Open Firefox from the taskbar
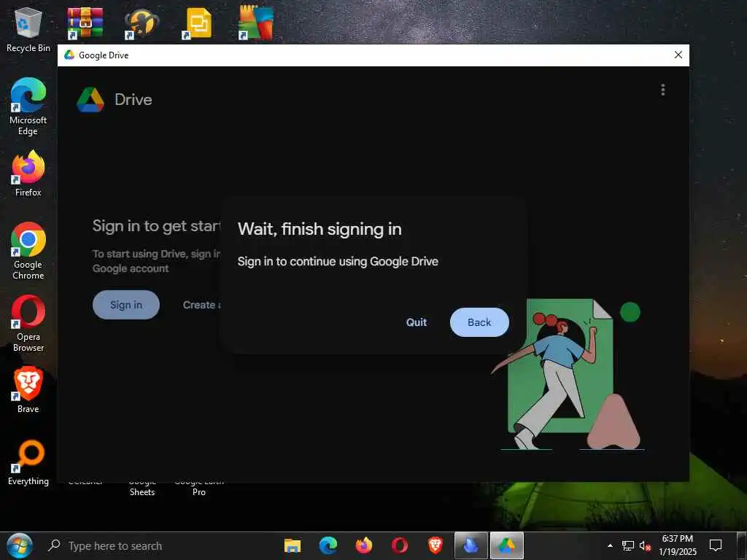The width and height of the screenshot is (747, 560). tap(363, 545)
